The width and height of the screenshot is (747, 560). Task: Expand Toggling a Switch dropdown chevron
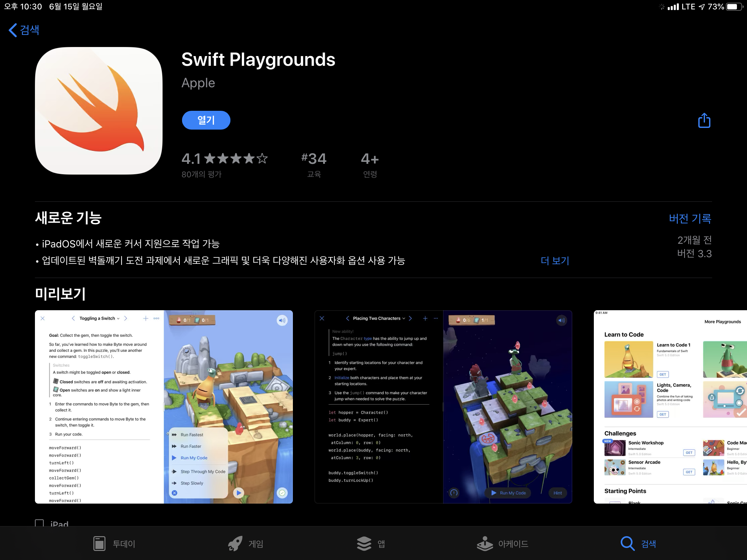tap(118, 318)
